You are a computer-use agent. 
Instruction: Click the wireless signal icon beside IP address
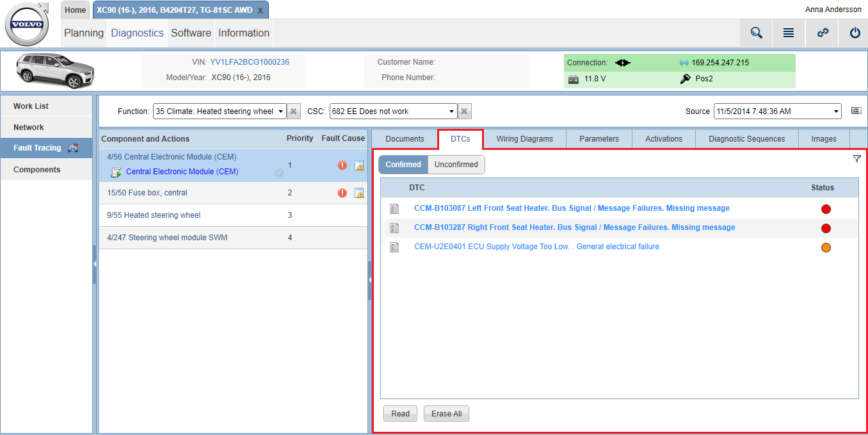tap(684, 63)
